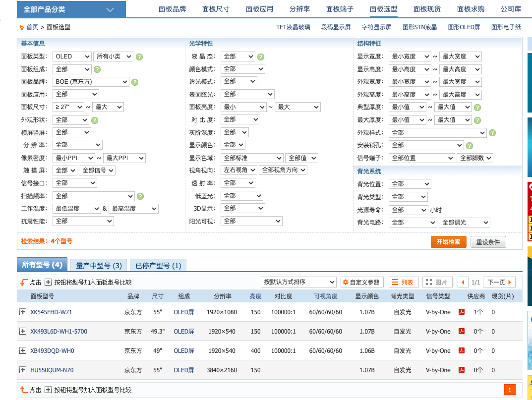
Task: Click the 重设条件 reset button
Action: click(x=488, y=242)
